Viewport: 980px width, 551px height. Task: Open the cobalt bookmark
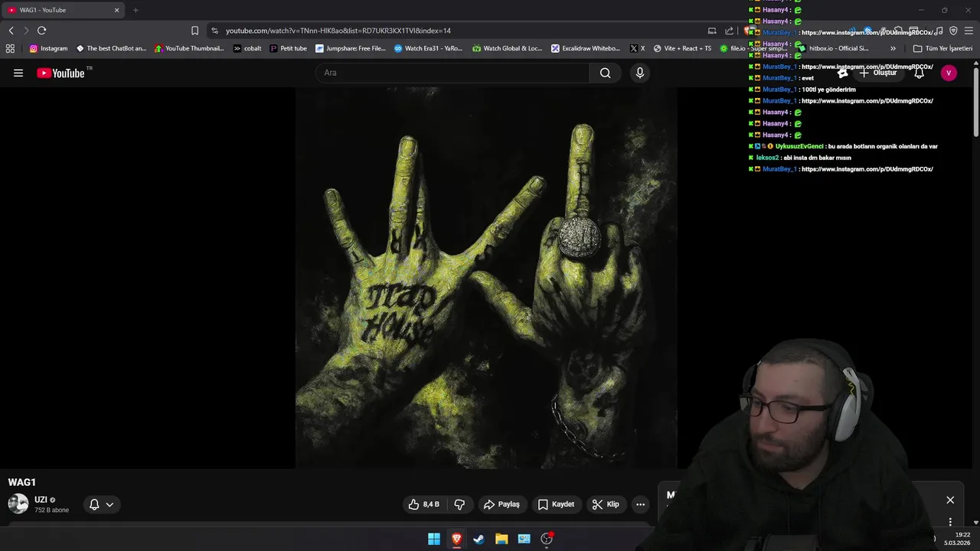click(x=247, y=48)
